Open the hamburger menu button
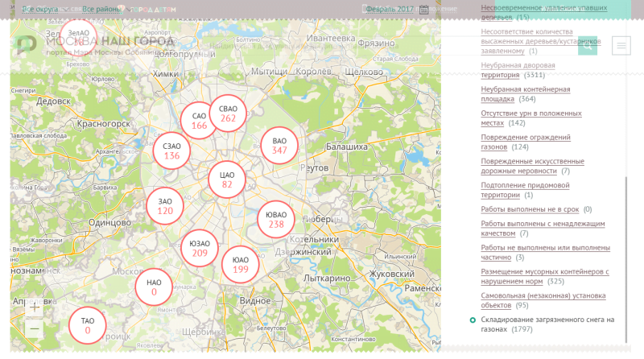Image resolution: width=644 pixels, height=359 pixels. (x=621, y=46)
